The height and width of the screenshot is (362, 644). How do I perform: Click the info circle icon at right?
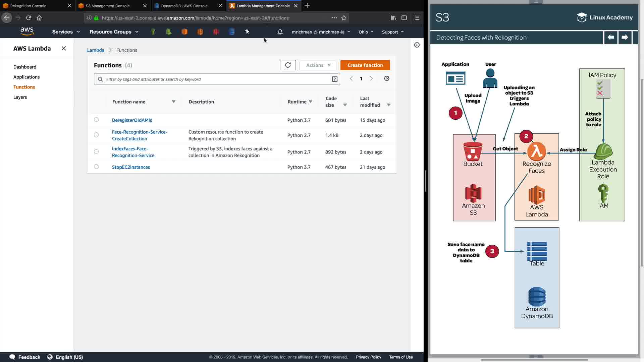(x=417, y=45)
